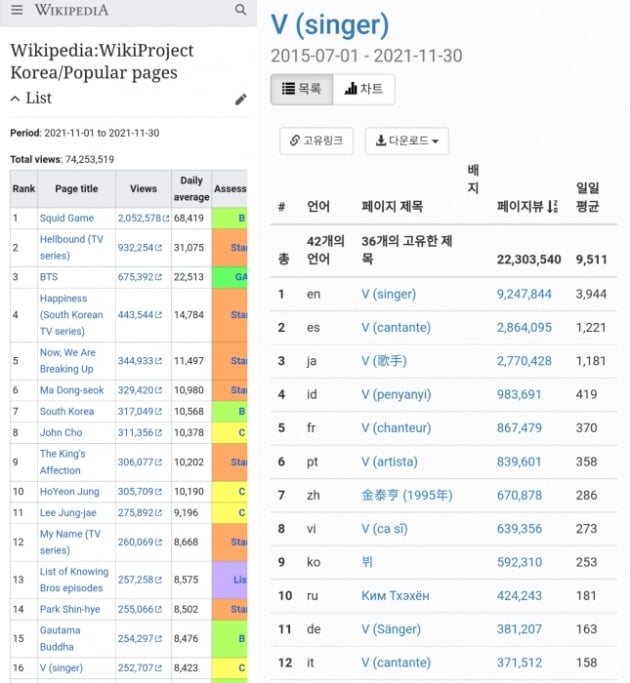The height and width of the screenshot is (683, 630).
Task: Open the 다운로드 download dropdown
Action: 407,141
